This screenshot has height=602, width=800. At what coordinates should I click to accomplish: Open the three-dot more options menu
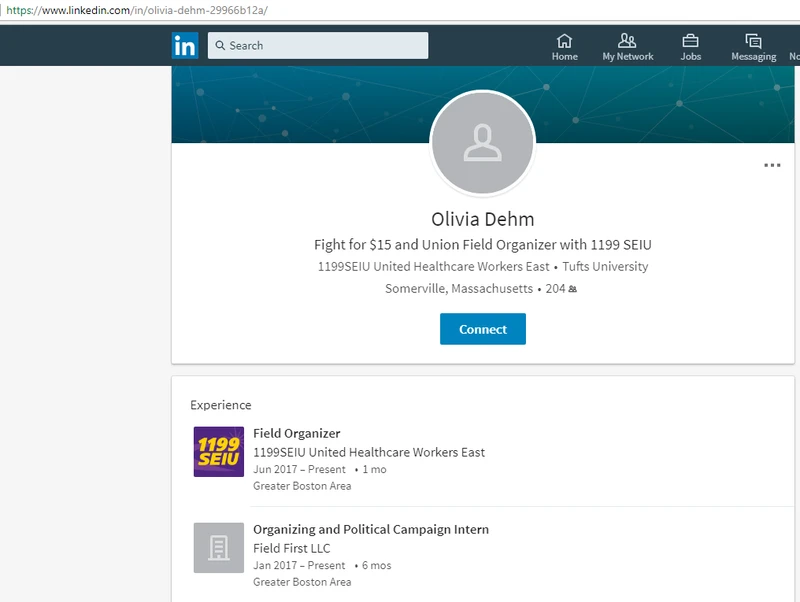coord(772,165)
